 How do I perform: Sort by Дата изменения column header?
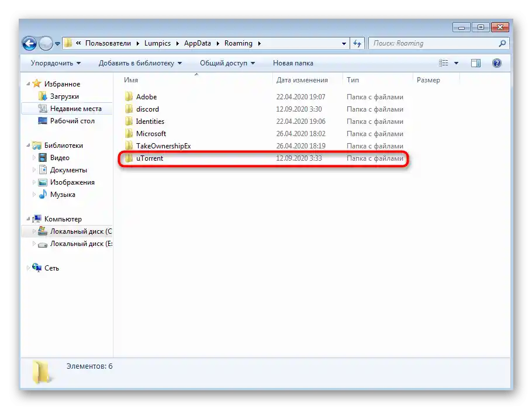tap(302, 80)
